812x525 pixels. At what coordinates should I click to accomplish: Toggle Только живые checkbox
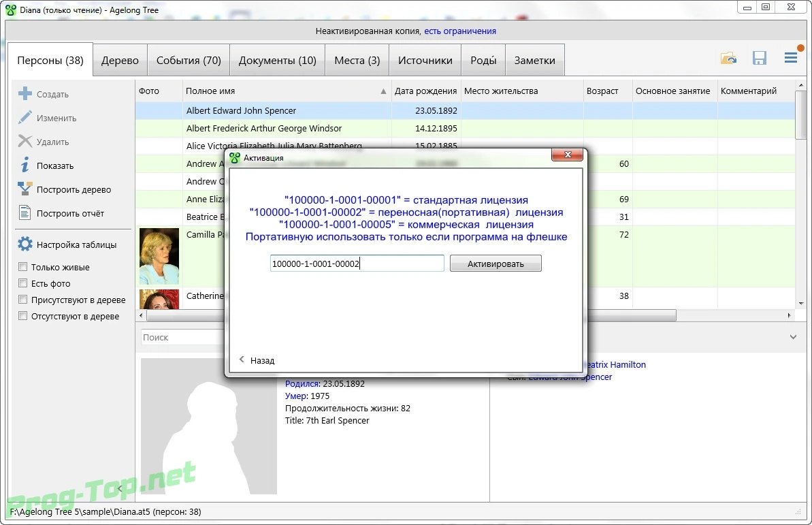[x=22, y=266]
